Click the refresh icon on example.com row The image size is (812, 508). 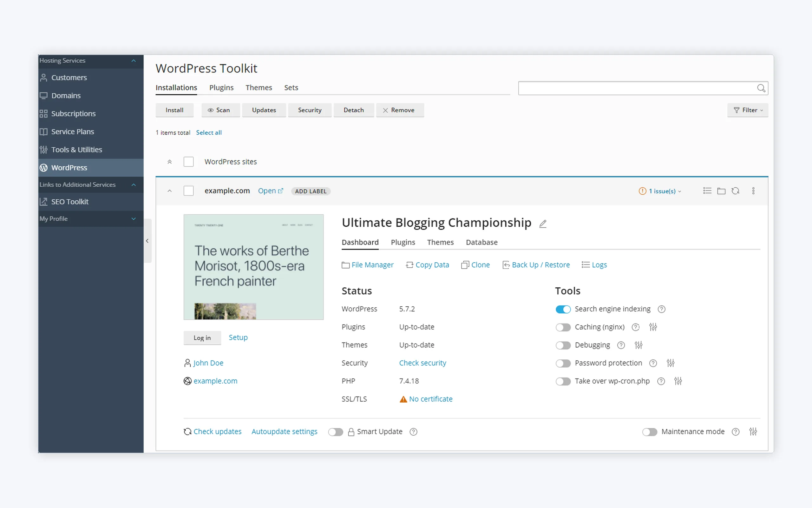point(736,191)
